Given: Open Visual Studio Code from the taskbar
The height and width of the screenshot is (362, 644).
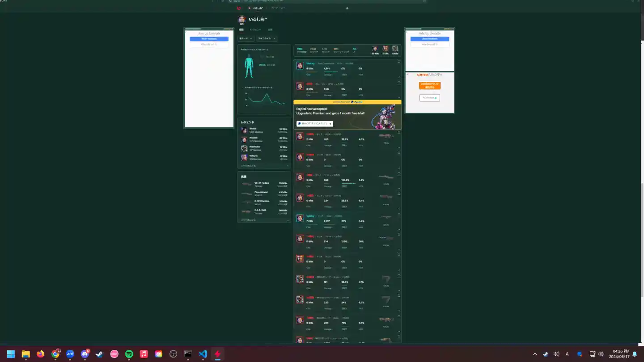Looking at the screenshot, I should pos(203,354).
